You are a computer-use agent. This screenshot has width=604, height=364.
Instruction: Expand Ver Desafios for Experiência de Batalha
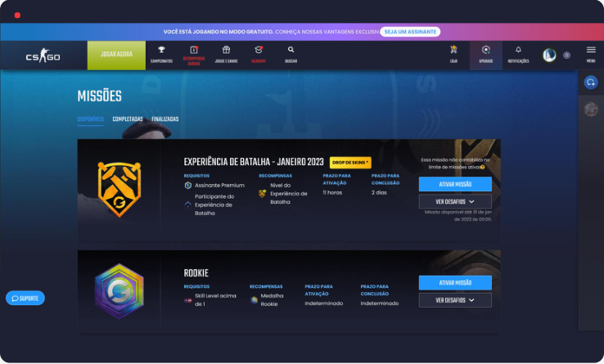click(x=455, y=201)
